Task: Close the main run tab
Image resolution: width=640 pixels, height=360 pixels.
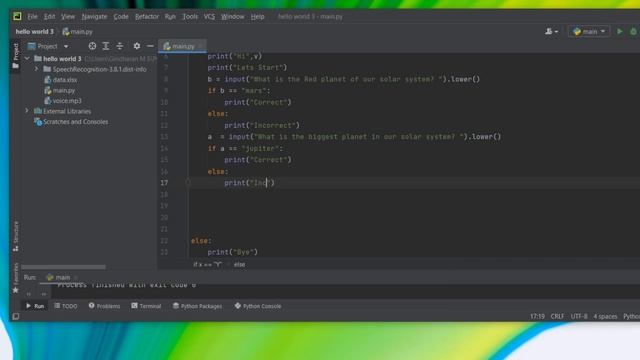Action: (76, 278)
